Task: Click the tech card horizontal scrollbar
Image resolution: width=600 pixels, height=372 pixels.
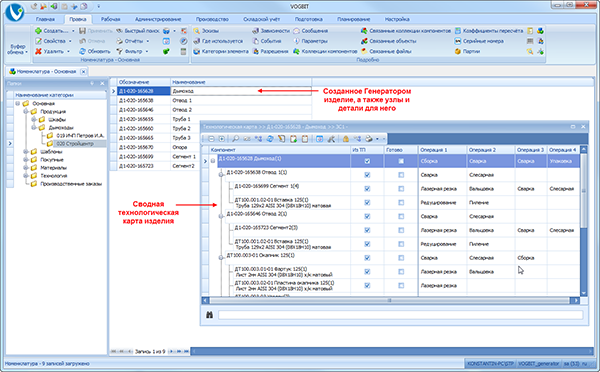Action: pos(390,300)
